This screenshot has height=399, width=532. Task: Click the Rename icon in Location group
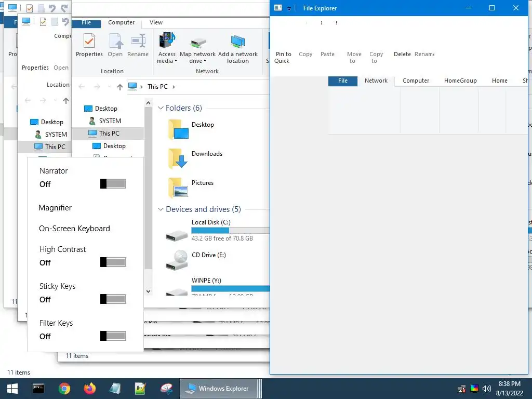tap(138, 45)
